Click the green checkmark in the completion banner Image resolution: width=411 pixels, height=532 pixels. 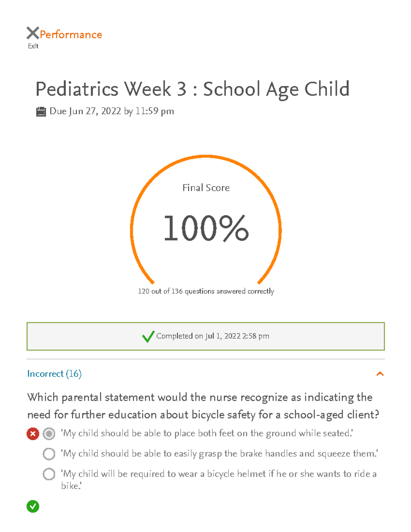pos(148,337)
